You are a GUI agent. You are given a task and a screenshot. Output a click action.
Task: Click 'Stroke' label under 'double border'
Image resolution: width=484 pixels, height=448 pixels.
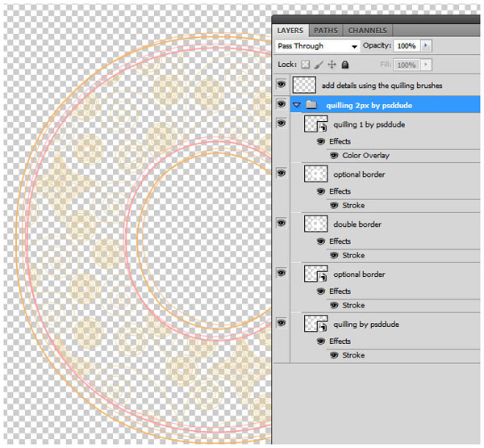coord(353,255)
